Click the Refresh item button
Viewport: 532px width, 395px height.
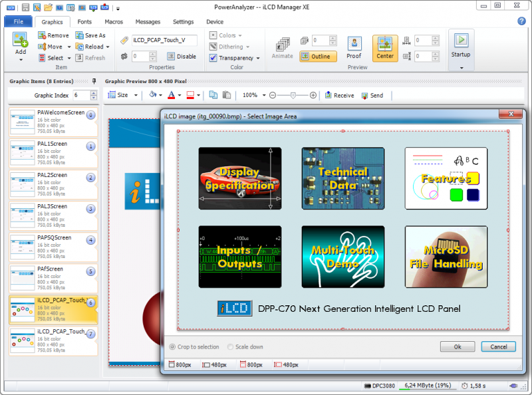click(90, 58)
